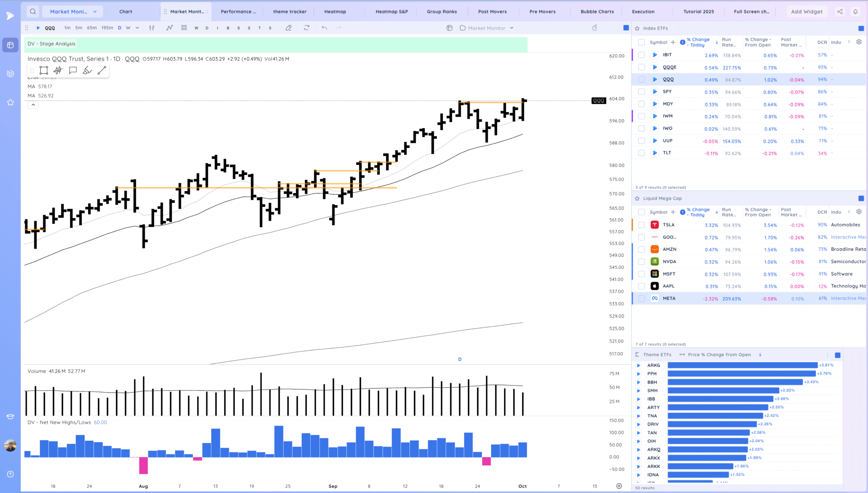
Task: Select the eraser tool in chart toolbar
Action: tap(289, 28)
